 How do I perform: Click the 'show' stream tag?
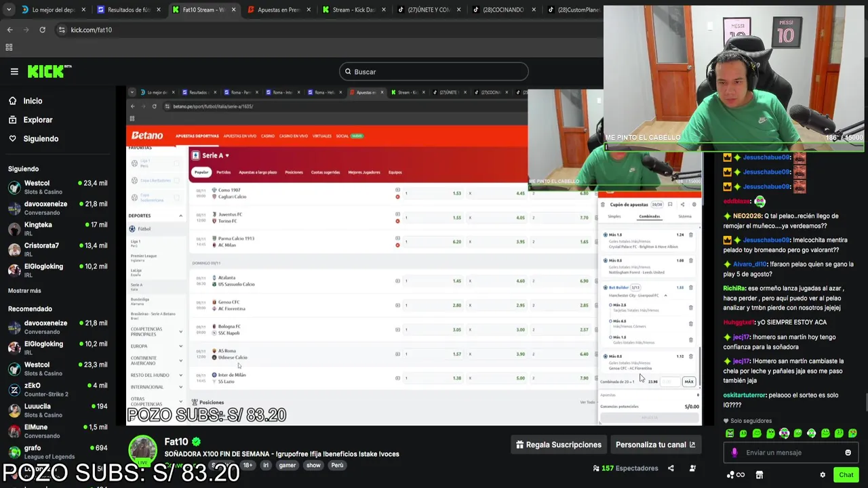313,466
